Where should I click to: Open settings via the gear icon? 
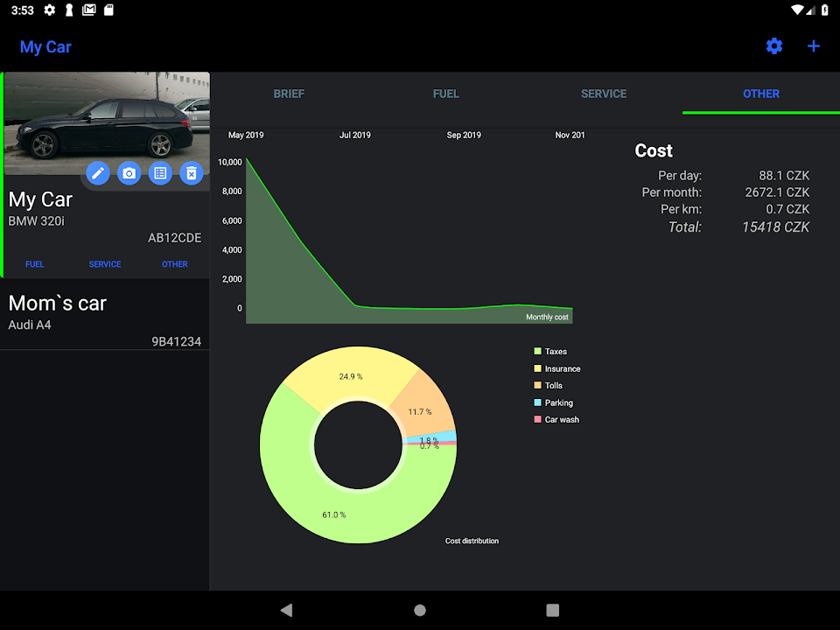pyautogui.click(x=774, y=46)
